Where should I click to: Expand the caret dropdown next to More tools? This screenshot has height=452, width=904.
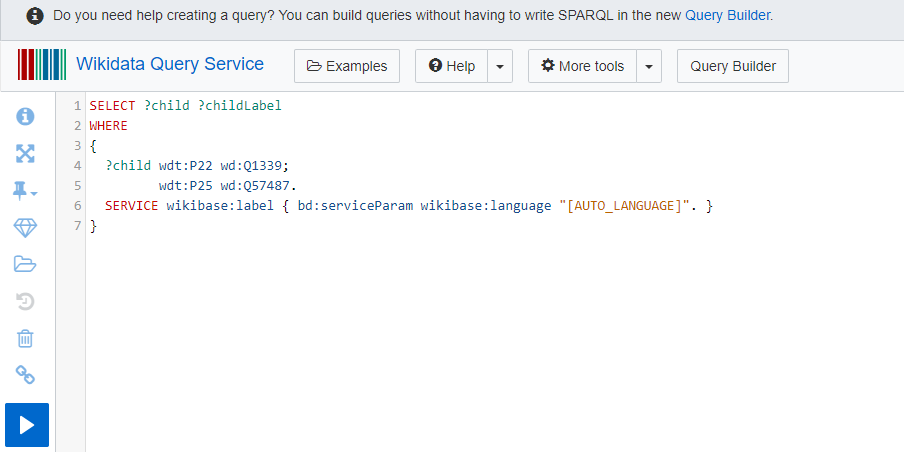[649, 66]
